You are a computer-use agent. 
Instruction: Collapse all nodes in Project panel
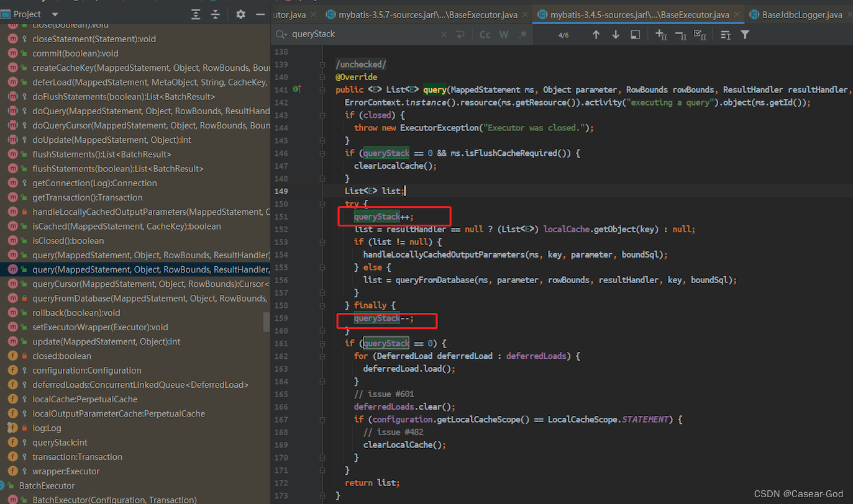[216, 14]
